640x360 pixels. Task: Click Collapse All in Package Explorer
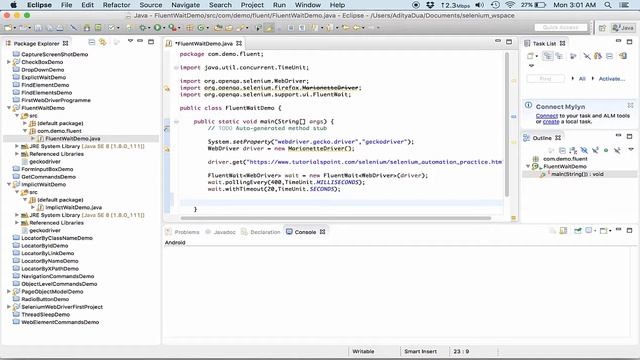92,42
